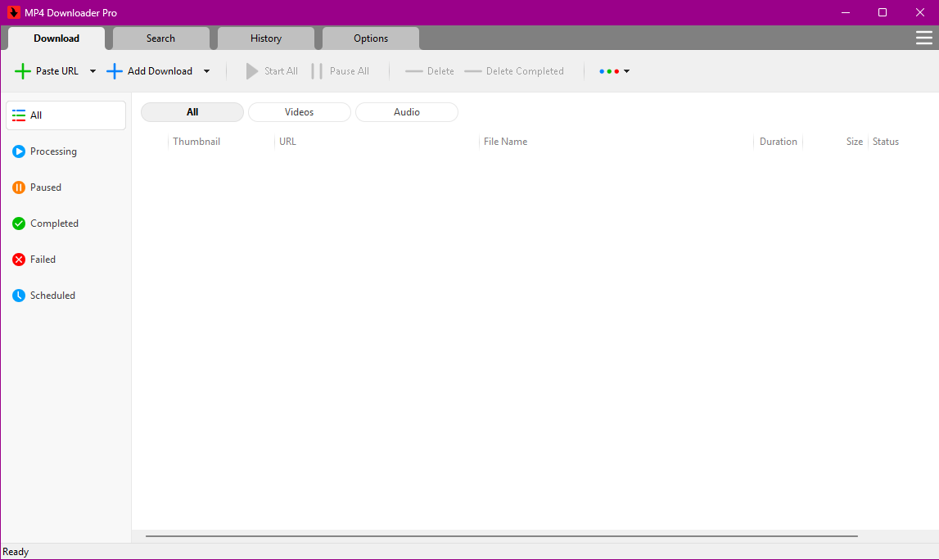
Task: Click the green Completed checkmark icon
Action: (19, 224)
